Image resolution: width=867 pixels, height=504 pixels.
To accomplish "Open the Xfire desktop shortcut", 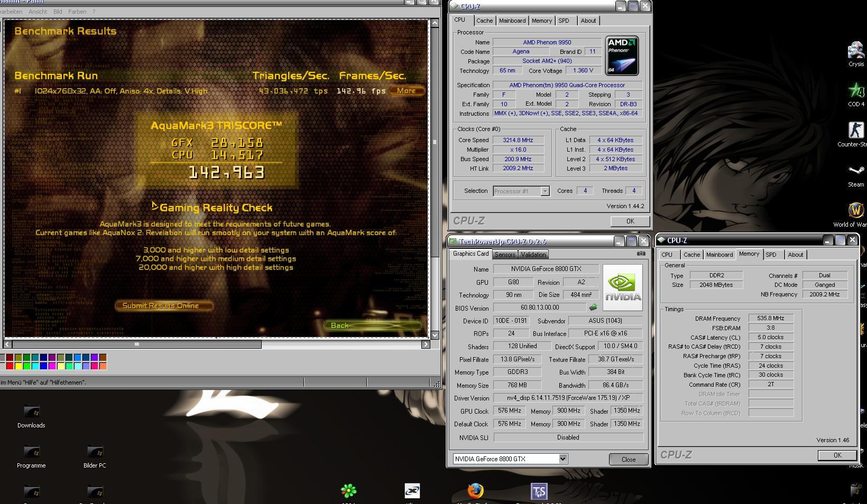I will (412, 491).
